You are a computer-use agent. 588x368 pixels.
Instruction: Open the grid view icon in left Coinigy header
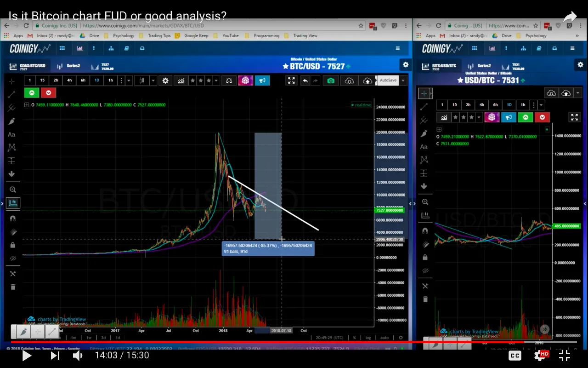click(62, 48)
